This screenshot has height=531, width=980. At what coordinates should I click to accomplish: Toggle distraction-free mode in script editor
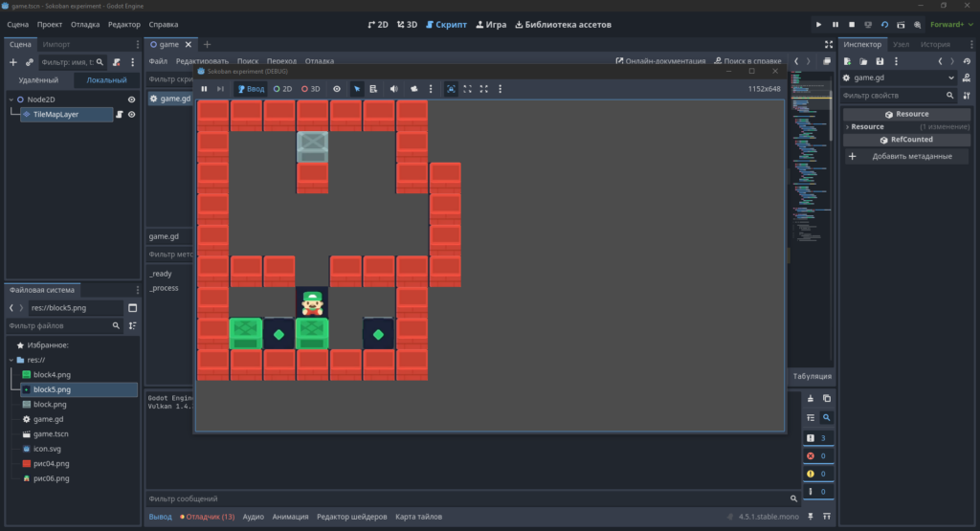829,44
